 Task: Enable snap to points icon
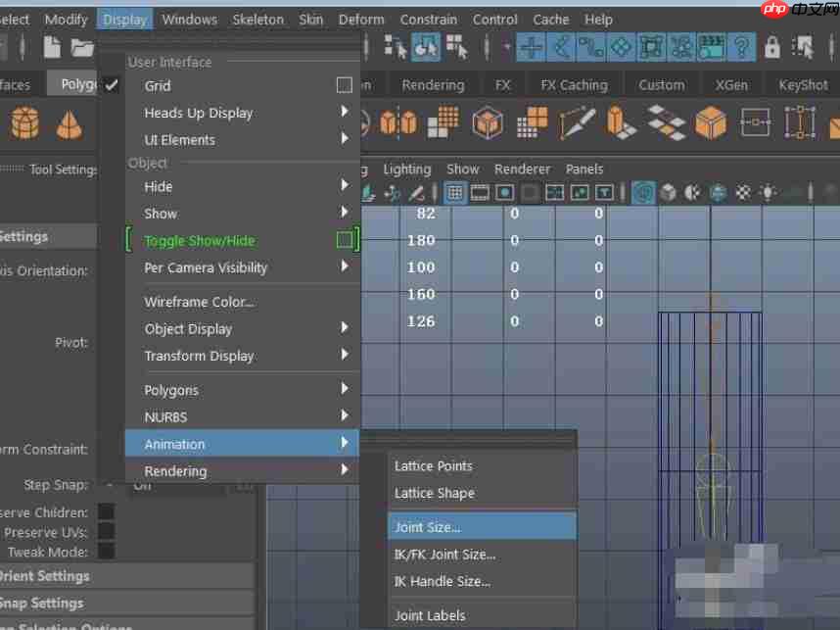(x=591, y=47)
